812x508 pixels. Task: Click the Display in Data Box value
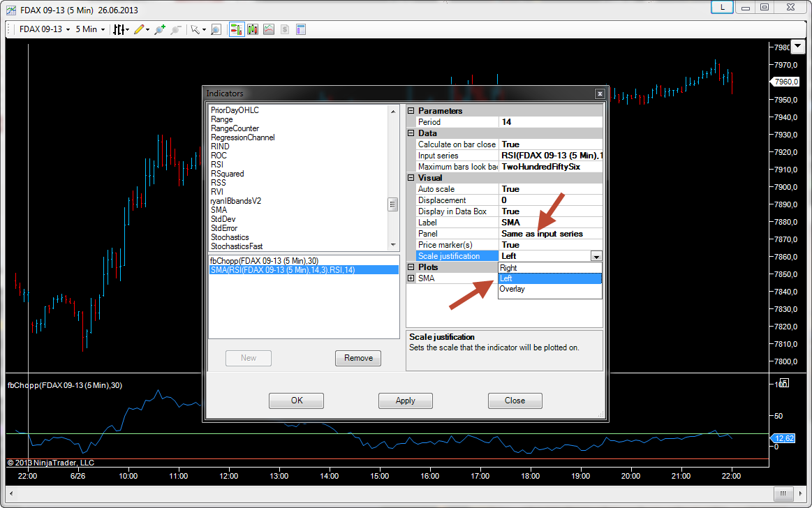pyautogui.click(x=551, y=211)
